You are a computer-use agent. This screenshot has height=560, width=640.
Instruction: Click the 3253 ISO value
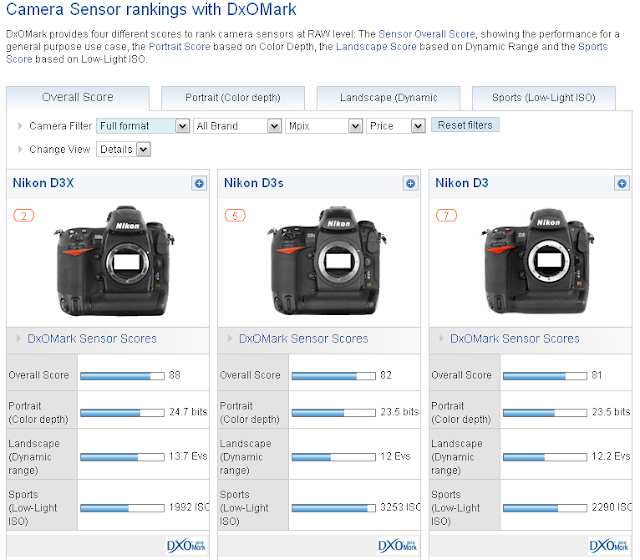pos(400,507)
